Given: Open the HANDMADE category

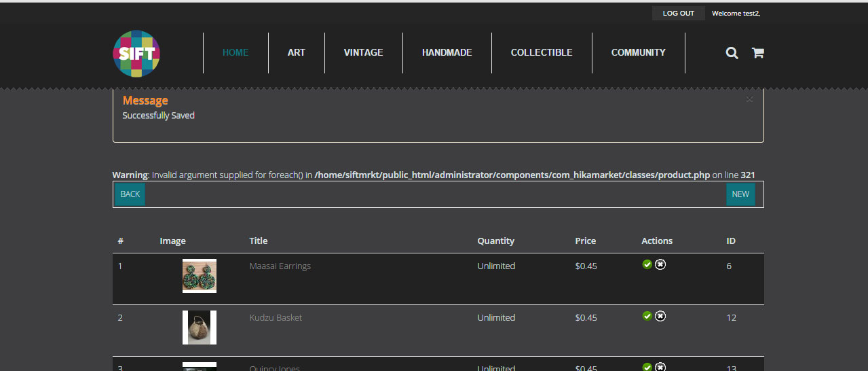Looking at the screenshot, I should click(x=447, y=52).
